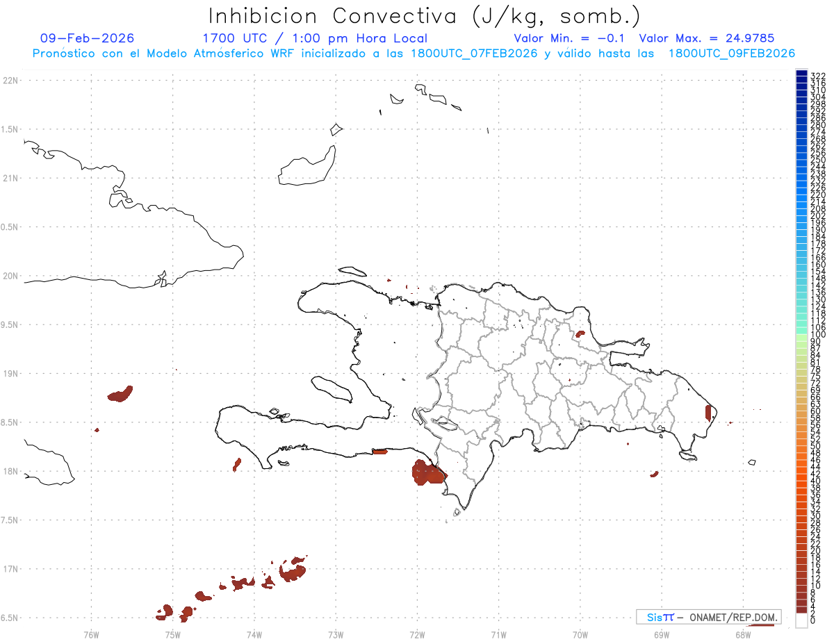The width and height of the screenshot is (834, 644).
Task: Click the time '1700 UTC / 1:00 pm Hora Local'
Action: [x=315, y=38]
